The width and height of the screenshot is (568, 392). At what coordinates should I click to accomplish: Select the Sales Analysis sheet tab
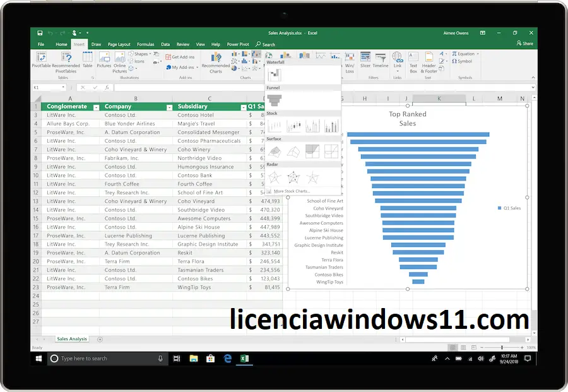[72, 339]
